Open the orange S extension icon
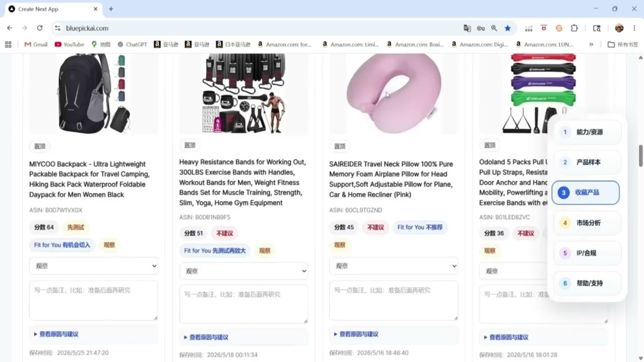 558,28
